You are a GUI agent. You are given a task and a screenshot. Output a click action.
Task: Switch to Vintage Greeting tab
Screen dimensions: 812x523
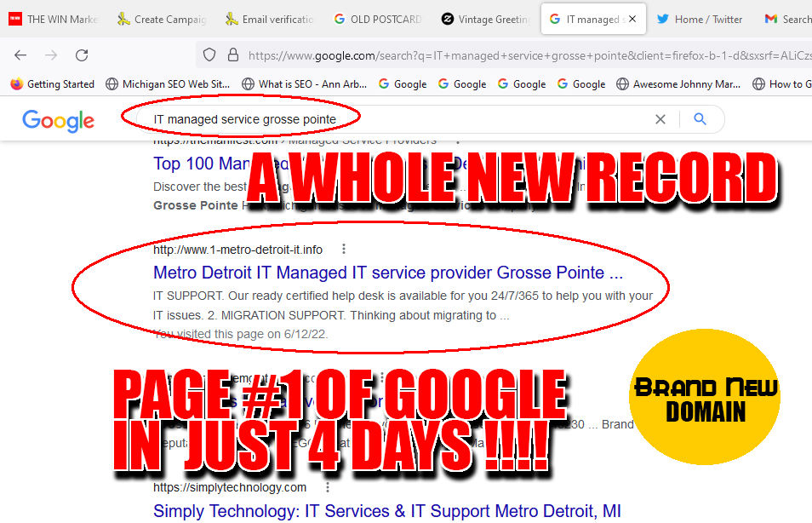coord(485,20)
